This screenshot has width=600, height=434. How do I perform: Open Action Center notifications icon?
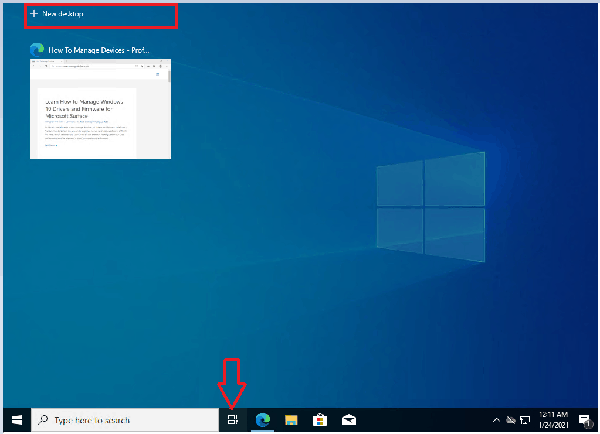point(583,420)
